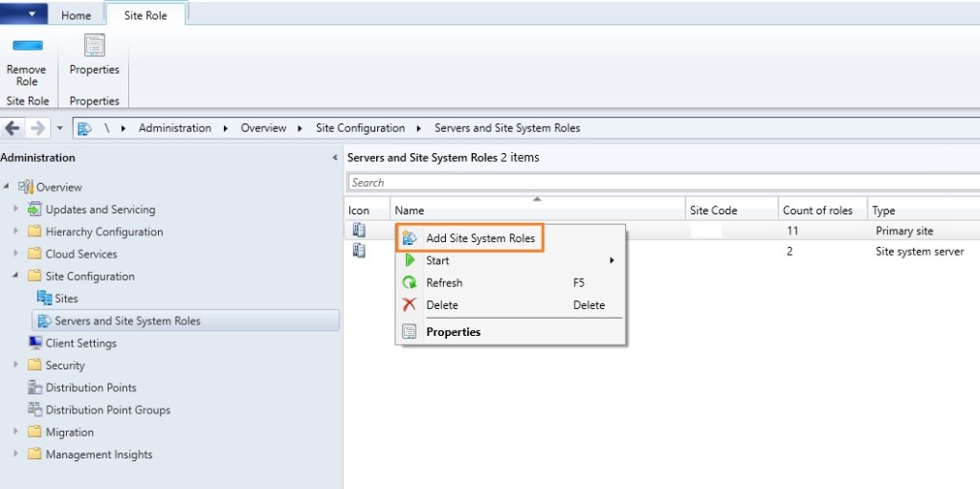Screen dimensions: 980x489
Task: Open the blue application menu dropdown
Action: (24, 13)
